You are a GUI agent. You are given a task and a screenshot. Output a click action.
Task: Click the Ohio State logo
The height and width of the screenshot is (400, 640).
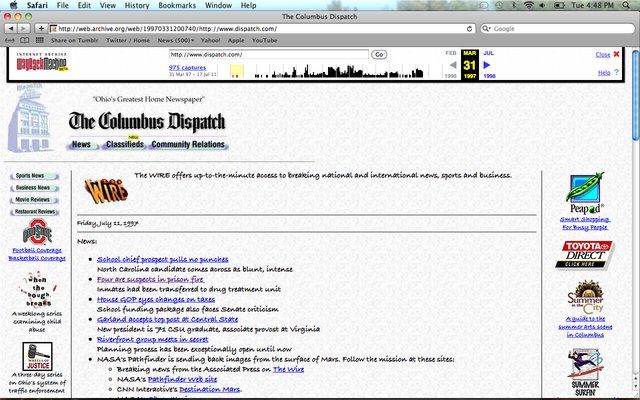coord(37,231)
